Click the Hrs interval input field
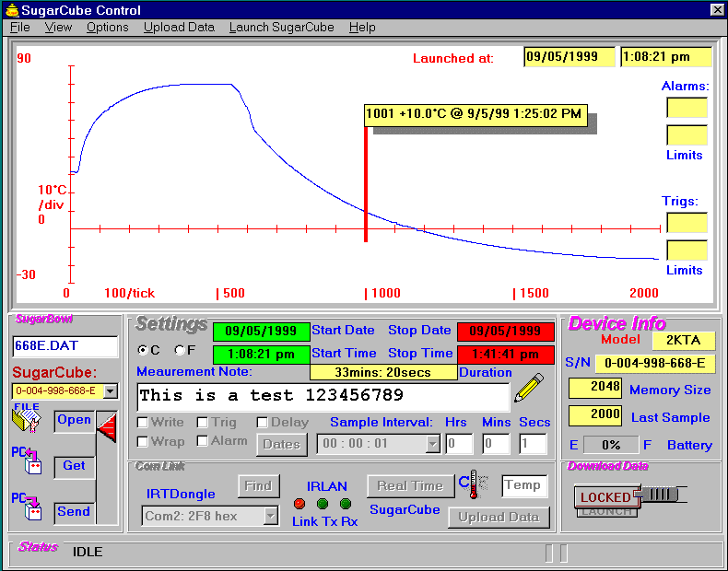Image resolution: width=728 pixels, height=571 pixels. coord(459,444)
